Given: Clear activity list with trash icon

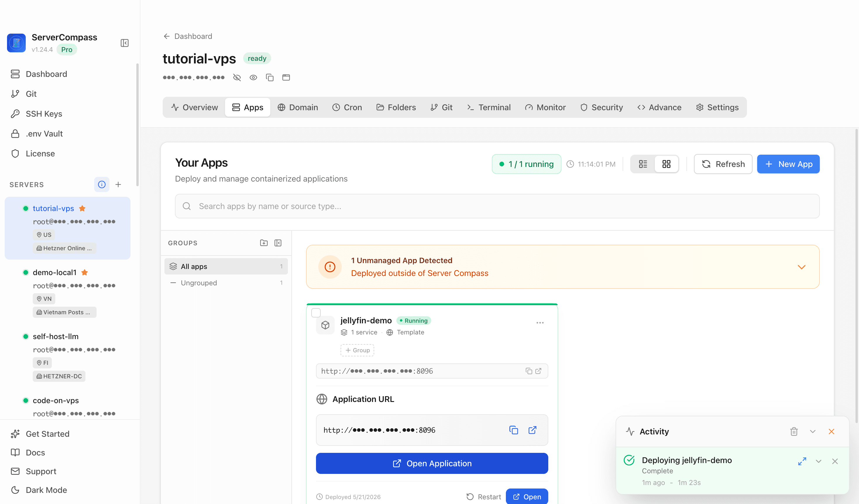Looking at the screenshot, I should 794,432.
